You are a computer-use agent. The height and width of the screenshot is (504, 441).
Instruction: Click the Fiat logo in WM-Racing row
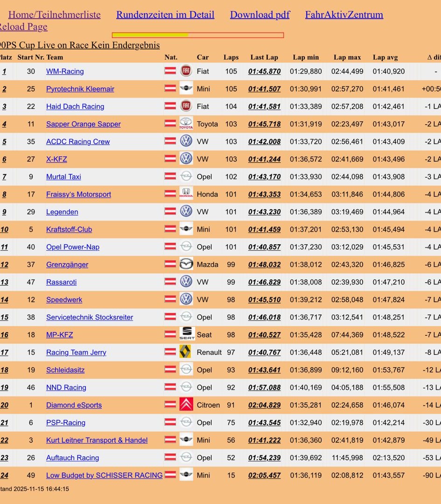pos(186,71)
